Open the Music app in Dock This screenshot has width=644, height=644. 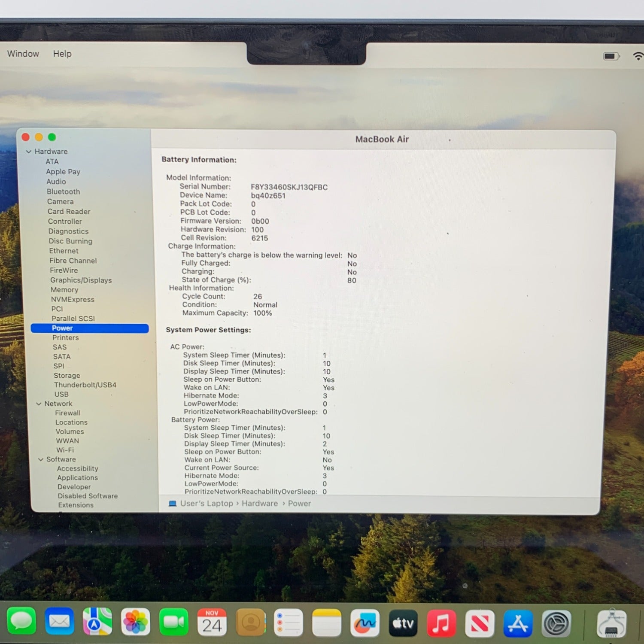[441, 623]
